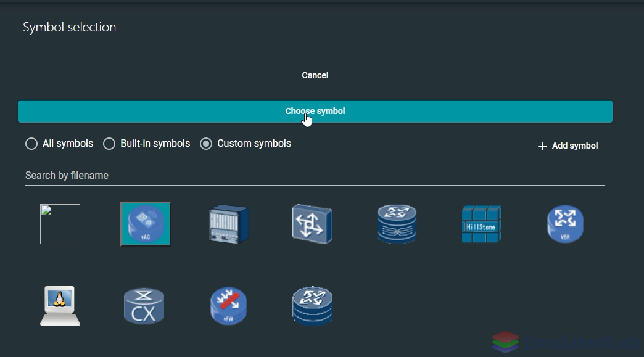Switch filter to Built-in symbols
This screenshot has width=644, height=357.
coord(109,144)
